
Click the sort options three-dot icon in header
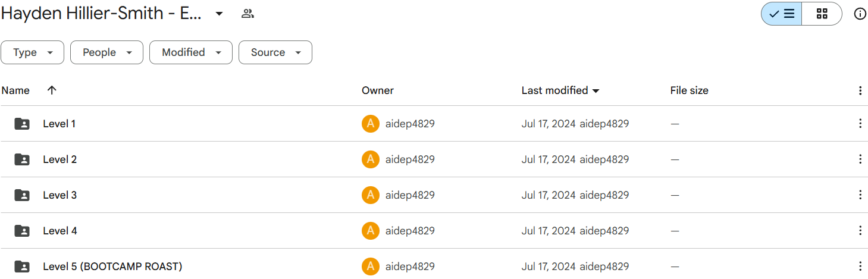tap(860, 90)
